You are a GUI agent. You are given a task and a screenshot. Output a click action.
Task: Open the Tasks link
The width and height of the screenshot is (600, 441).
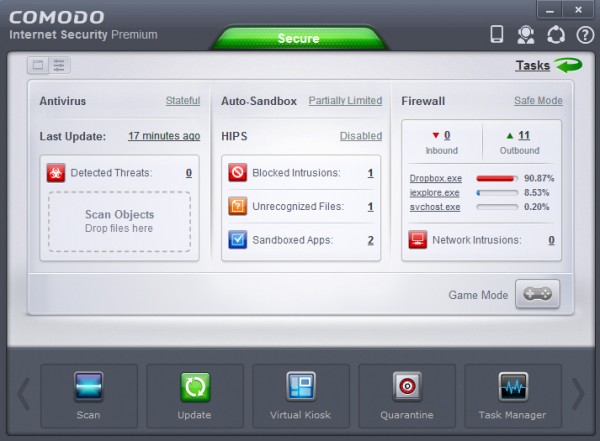point(533,65)
